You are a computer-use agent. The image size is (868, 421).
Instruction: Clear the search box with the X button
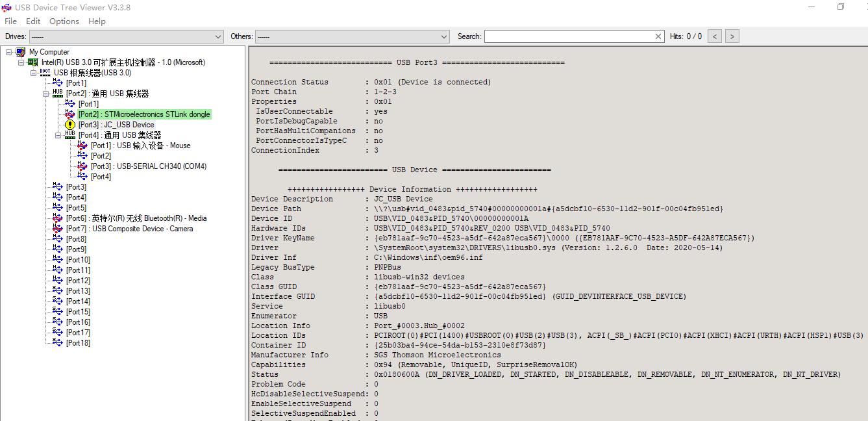pyautogui.click(x=658, y=36)
